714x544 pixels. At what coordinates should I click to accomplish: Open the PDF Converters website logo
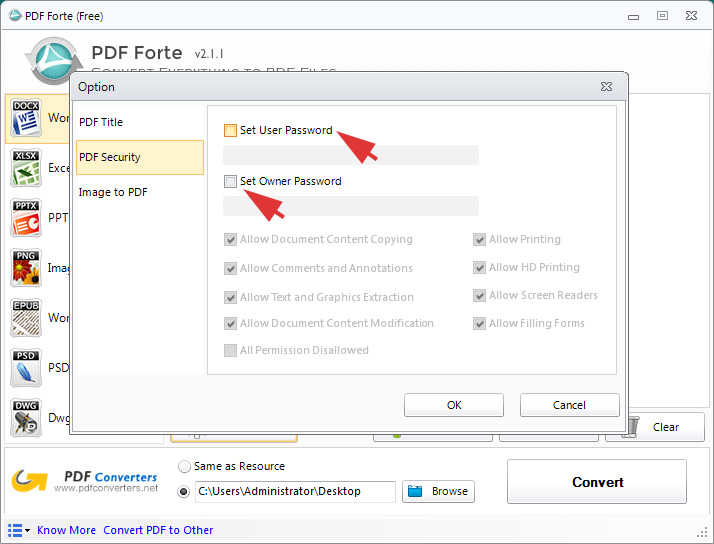85,482
